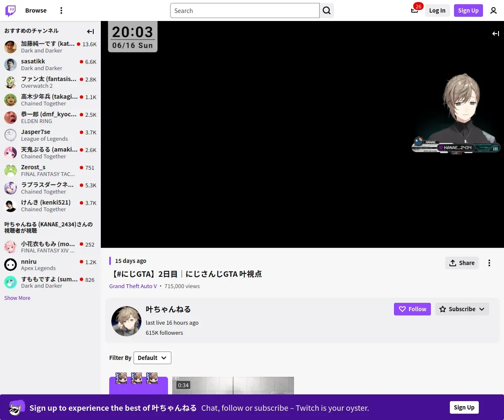
Task: Open the purple emote collection card
Action: pos(139,386)
